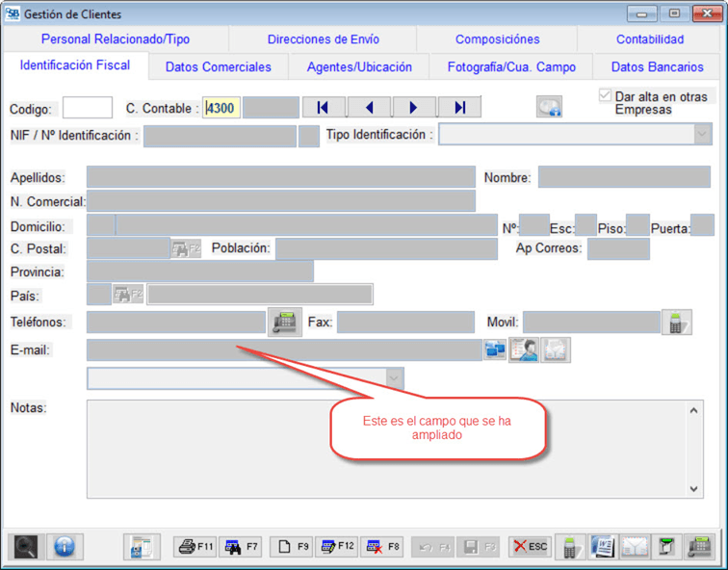Click the mobile phone icon beside Movil
The image size is (728, 570).
[x=677, y=323]
